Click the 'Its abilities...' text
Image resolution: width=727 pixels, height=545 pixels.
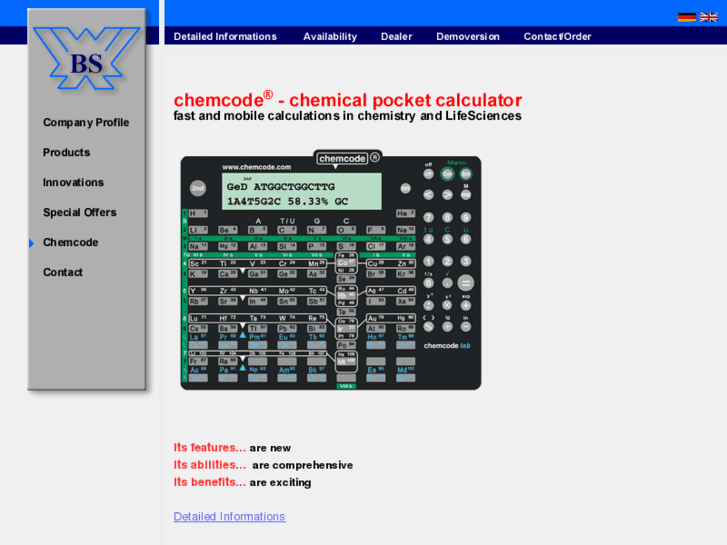210,465
